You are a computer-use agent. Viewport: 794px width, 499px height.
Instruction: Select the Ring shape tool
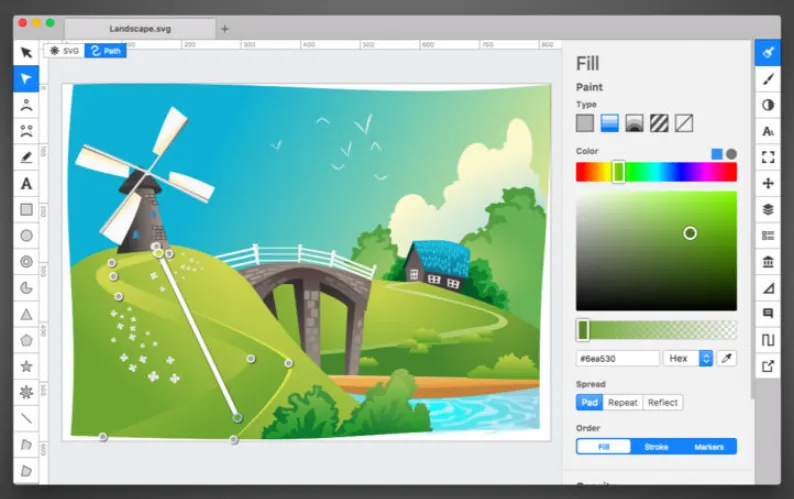point(26,262)
